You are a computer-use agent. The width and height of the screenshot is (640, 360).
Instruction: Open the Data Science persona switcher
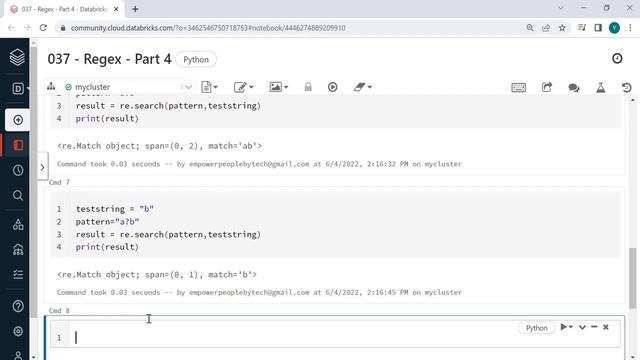[x=18, y=89]
